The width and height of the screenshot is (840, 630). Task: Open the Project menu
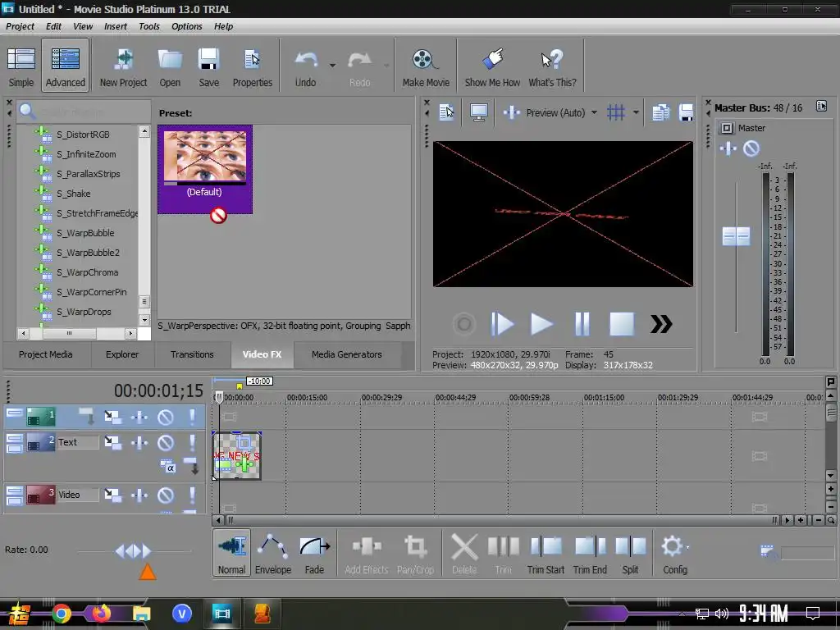click(20, 26)
